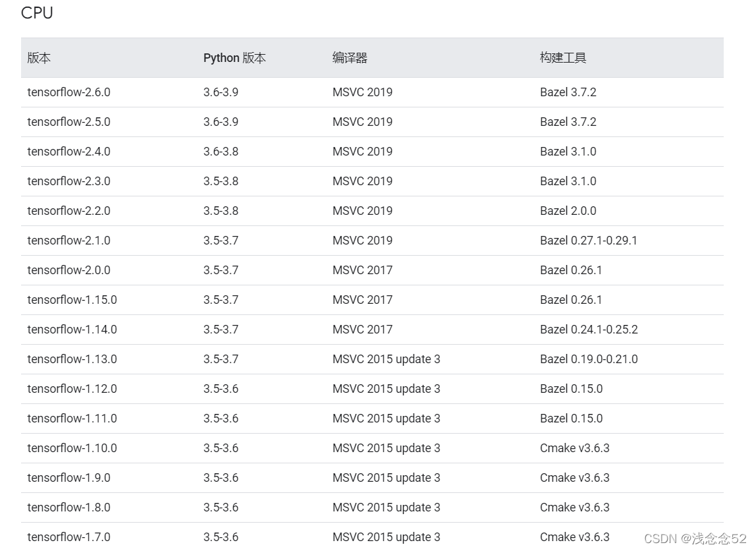
Task: Click Bazel 0.26.1 in tensorflow-2.0.0 row
Action: [572, 270]
